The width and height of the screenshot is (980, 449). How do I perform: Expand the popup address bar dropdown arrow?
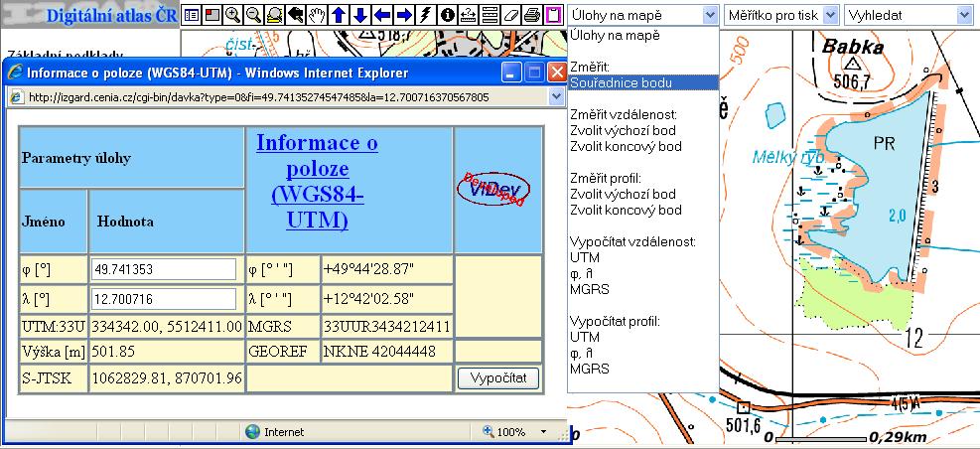click(556, 97)
